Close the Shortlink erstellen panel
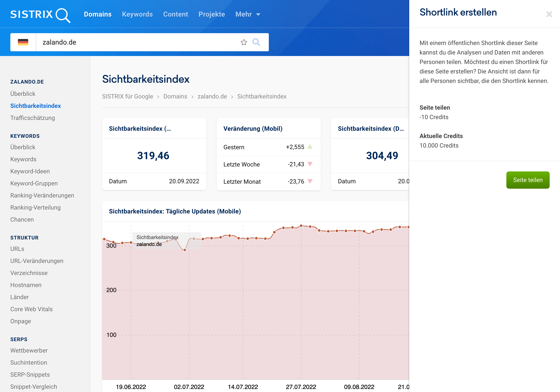 coord(549,14)
